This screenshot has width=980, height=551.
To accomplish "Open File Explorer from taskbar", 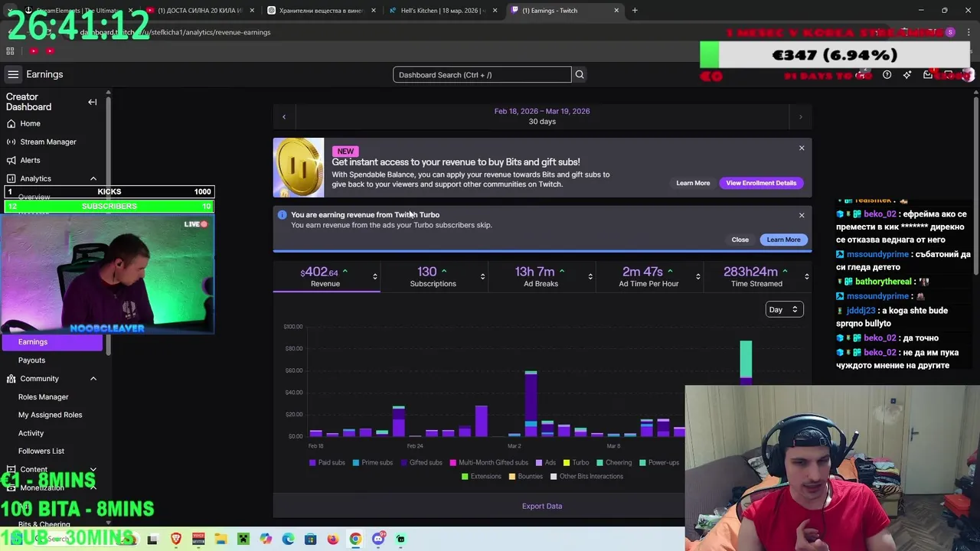I will (220, 539).
